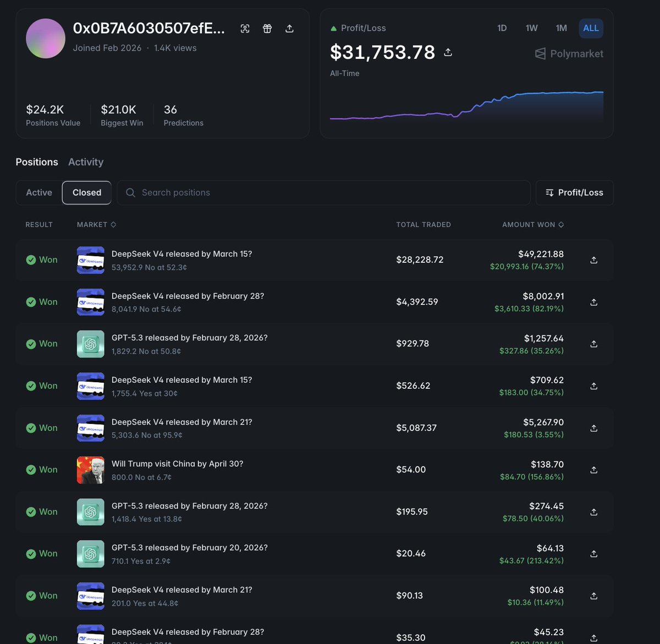660x644 pixels.
Task: Open Will Trump visit China by April 30?
Action: coord(177,464)
